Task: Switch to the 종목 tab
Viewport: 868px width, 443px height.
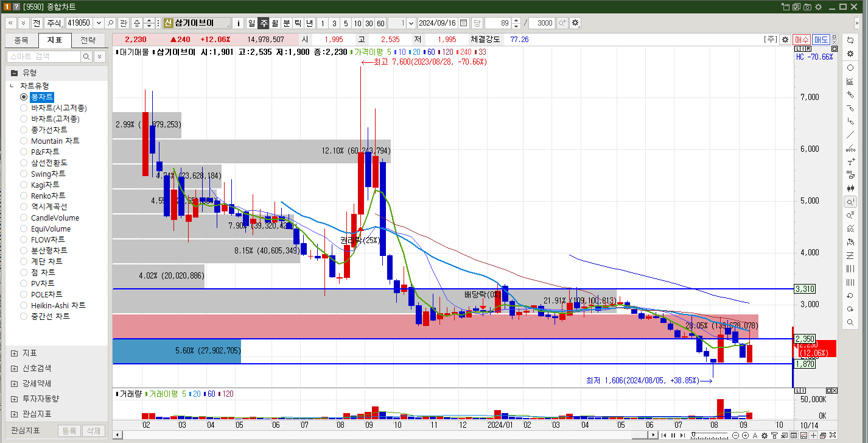Action: 21,40
